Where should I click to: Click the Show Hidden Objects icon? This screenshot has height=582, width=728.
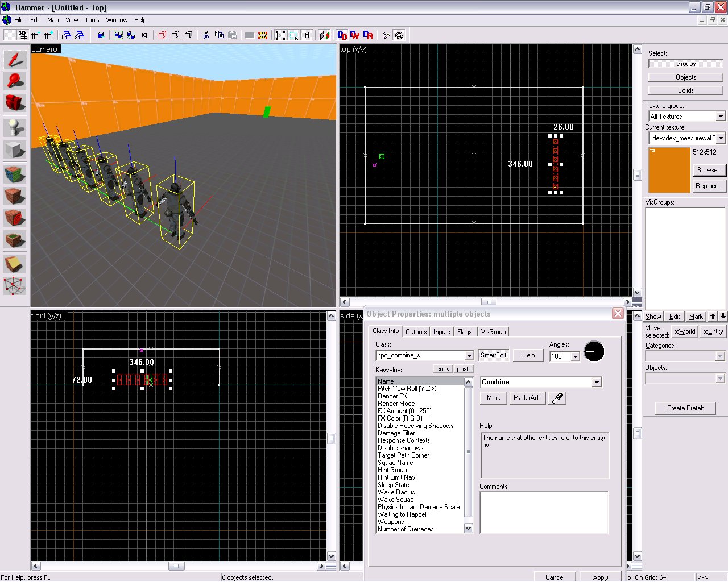(188, 35)
